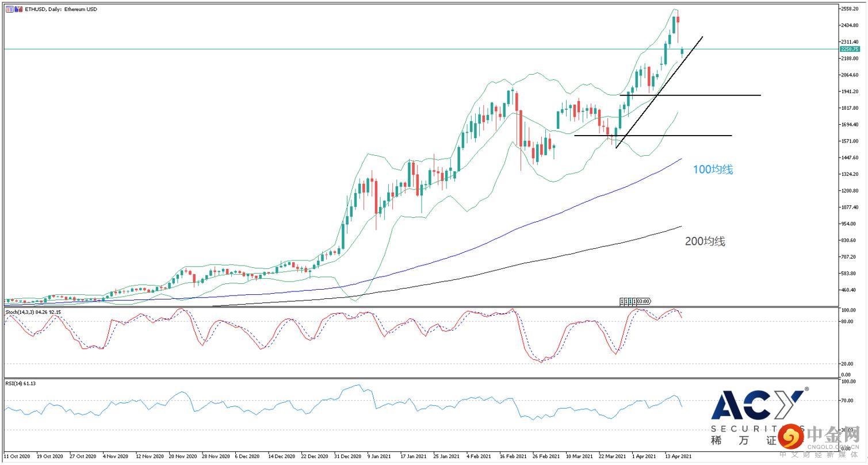This screenshot has height=465, width=868.
Task: Click the 9 Jan 2021 date label
Action: (379, 456)
